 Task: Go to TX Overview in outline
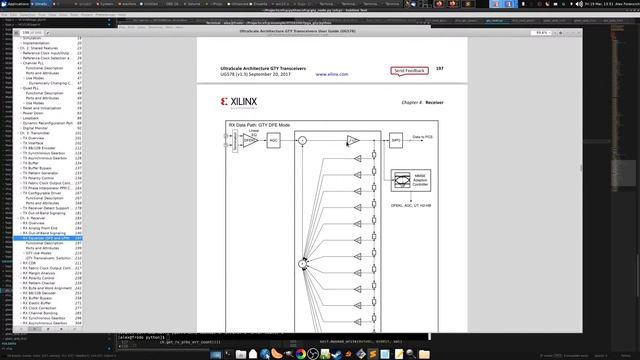point(33,138)
